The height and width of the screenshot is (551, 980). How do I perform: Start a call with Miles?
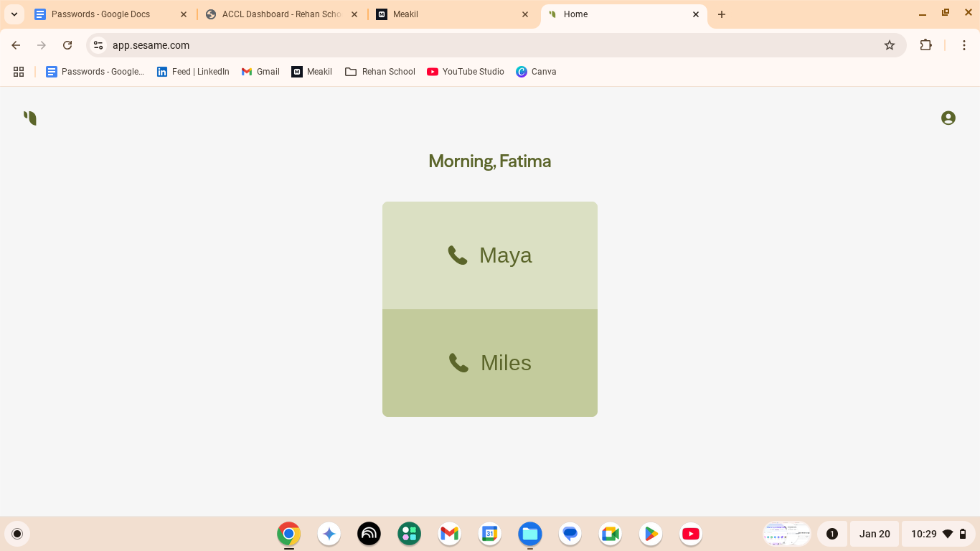[489, 363]
